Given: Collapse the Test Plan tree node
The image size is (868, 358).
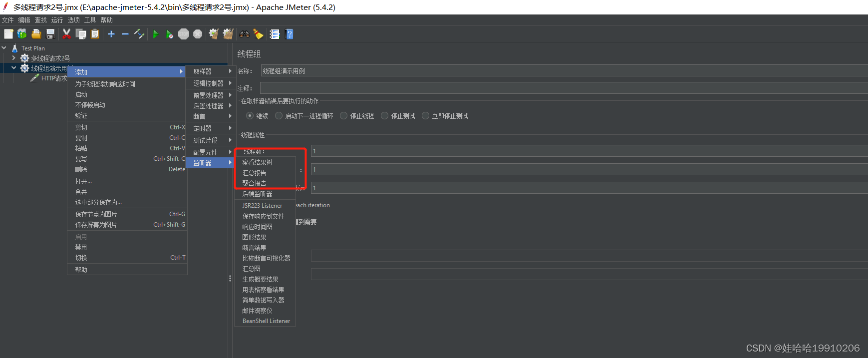Looking at the screenshot, I should click(x=4, y=48).
